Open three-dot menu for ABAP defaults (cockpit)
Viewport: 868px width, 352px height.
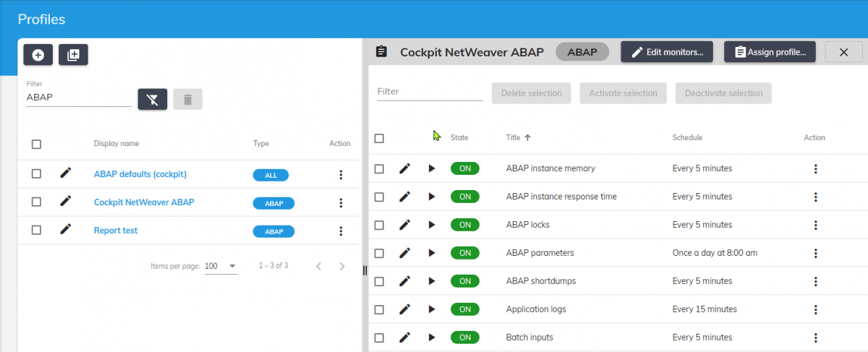coord(340,174)
